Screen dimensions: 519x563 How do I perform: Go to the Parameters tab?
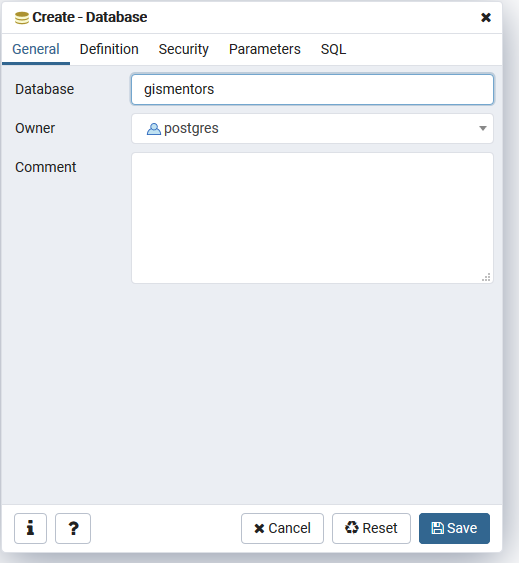tap(265, 49)
